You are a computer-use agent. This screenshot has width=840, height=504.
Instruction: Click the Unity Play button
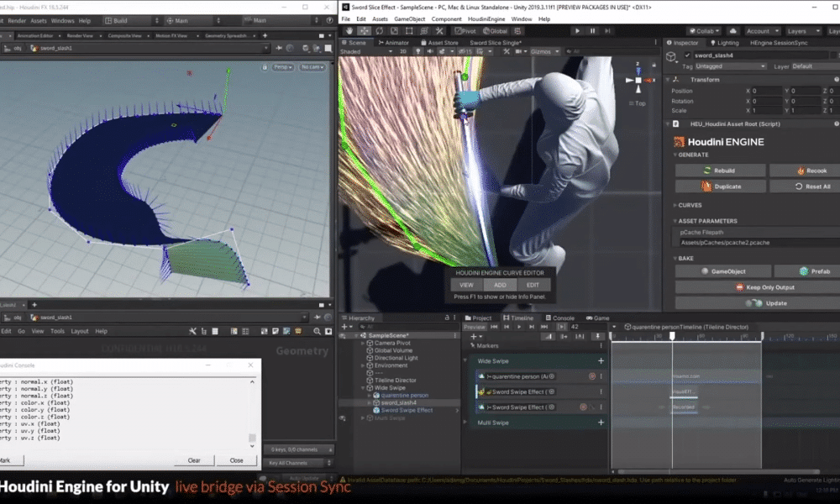tap(577, 31)
